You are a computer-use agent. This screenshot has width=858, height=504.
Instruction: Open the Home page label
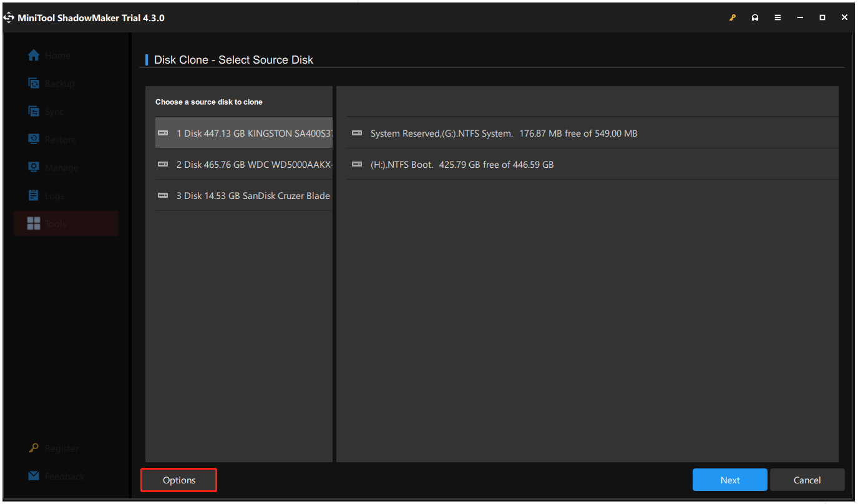[57, 56]
